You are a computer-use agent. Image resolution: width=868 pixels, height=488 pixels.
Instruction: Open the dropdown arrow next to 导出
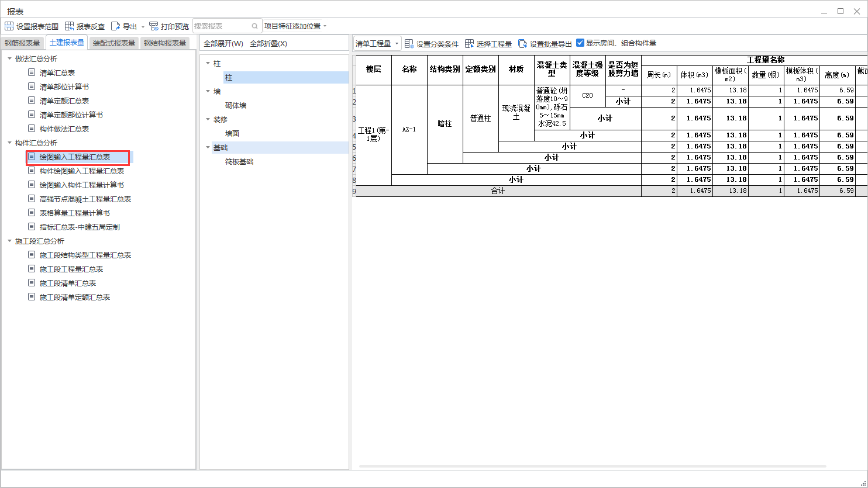click(143, 27)
